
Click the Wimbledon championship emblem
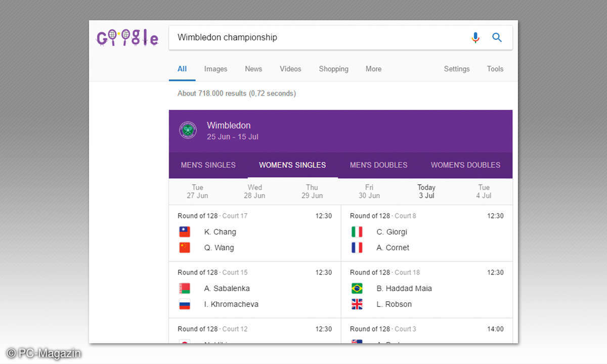[188, 130]
